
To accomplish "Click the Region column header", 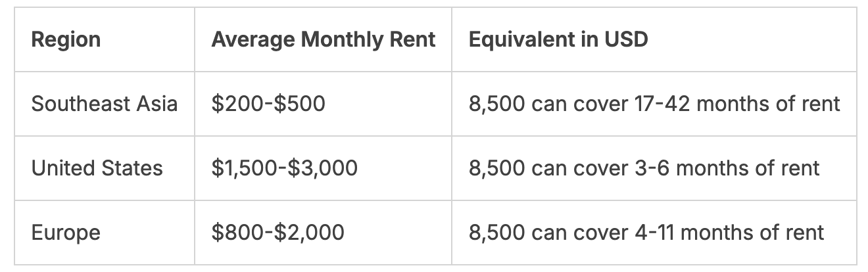I will [x=66, y=39].
